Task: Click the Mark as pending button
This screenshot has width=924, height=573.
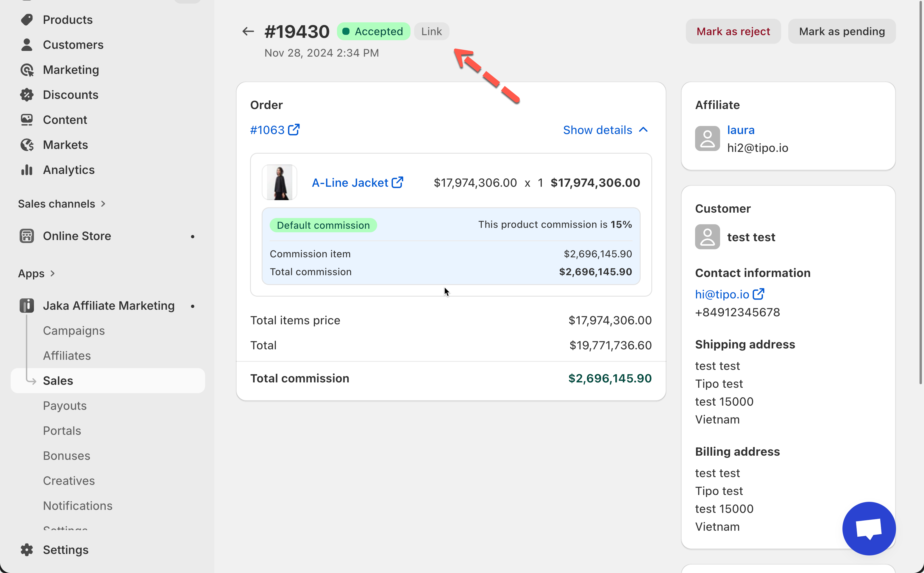Action: tap(842, 32)
